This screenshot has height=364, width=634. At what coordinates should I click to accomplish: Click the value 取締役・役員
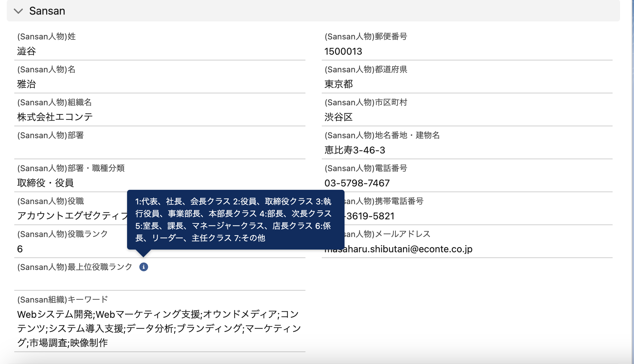pyautogui.click(x=46, y=183)
